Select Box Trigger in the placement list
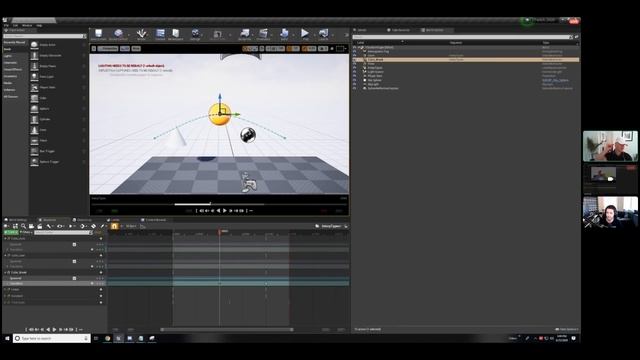 58,151
